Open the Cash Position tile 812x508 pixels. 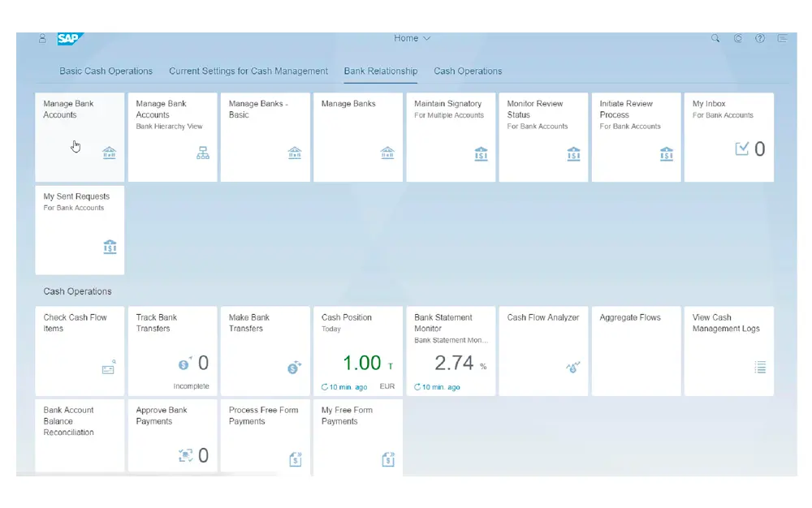[357, 351]
